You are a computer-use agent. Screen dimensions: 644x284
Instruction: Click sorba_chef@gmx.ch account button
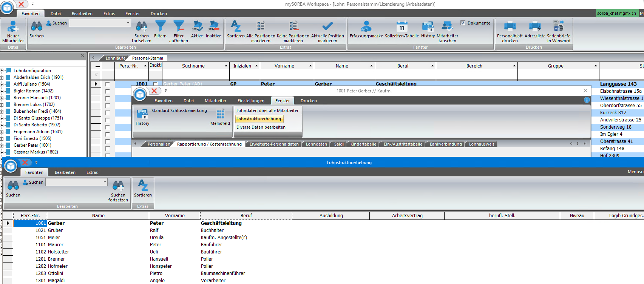click(616, 13)
